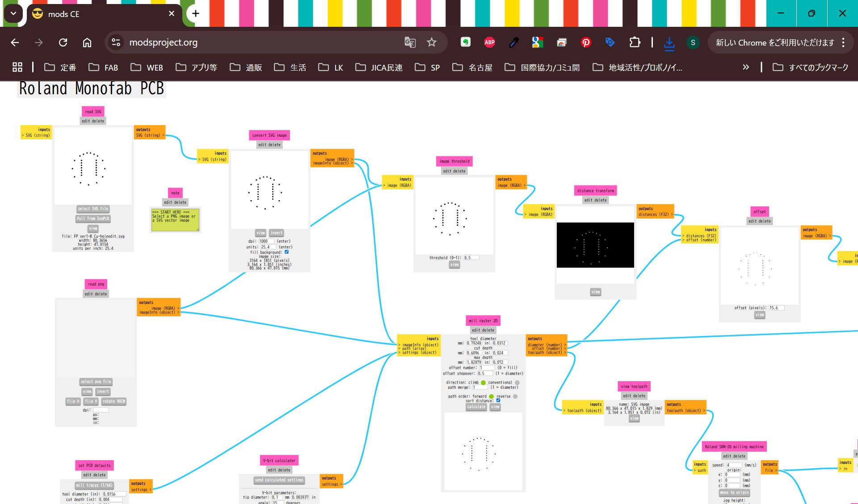The width and height of the screenshot is (858, 504).
Task: Open the 通販 bookmark folder
Action: pyautogui.click(x=246, y=67)
